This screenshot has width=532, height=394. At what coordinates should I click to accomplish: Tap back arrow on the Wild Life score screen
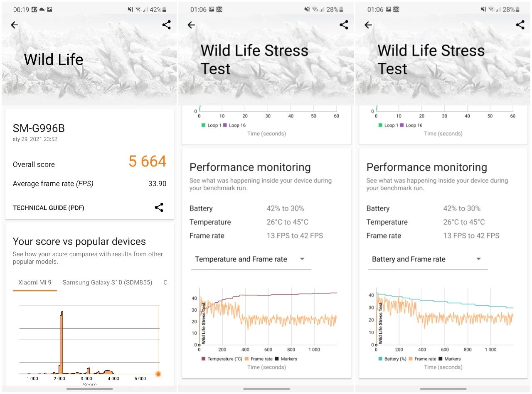[15, 25]
